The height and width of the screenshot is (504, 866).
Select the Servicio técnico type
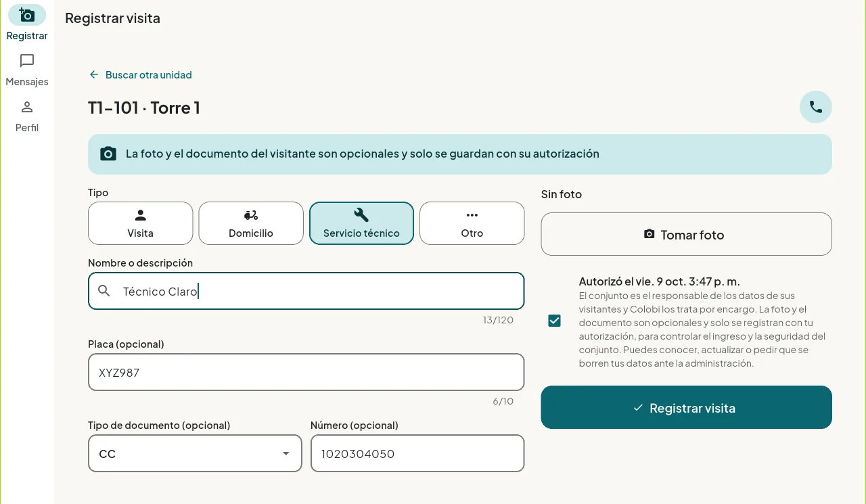click(x=361, y=223)
